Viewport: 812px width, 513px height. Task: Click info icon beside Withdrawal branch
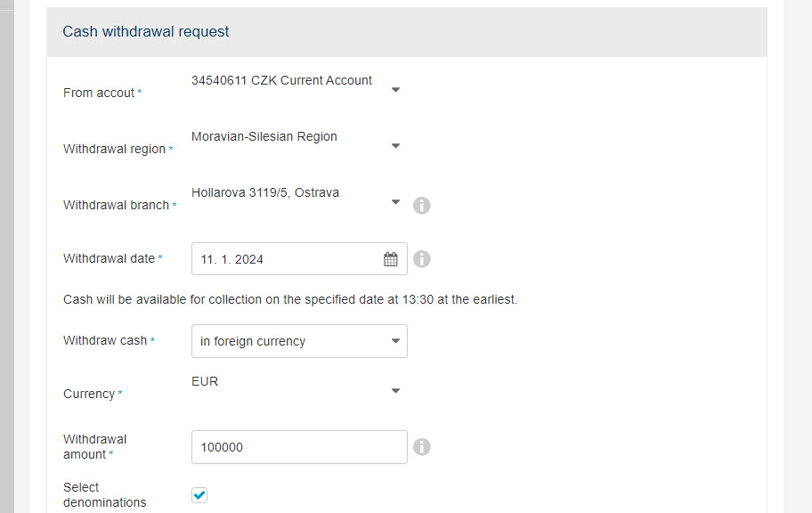pos(421,205)
